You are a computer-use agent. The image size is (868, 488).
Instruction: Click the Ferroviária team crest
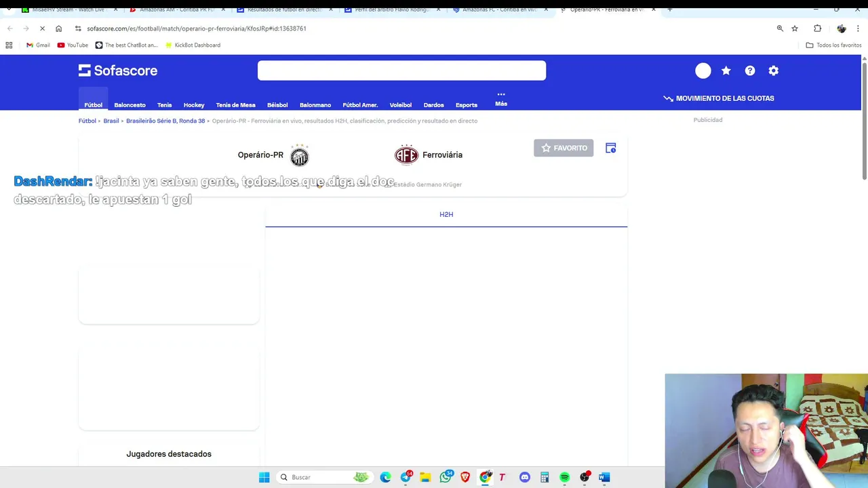click(x=406, y=155)
